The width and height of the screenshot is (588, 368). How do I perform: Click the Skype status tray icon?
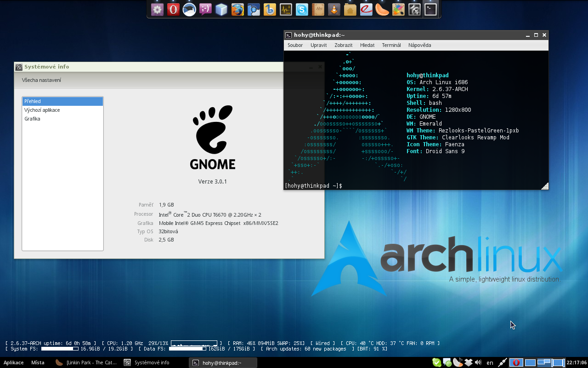pos(437,362)
